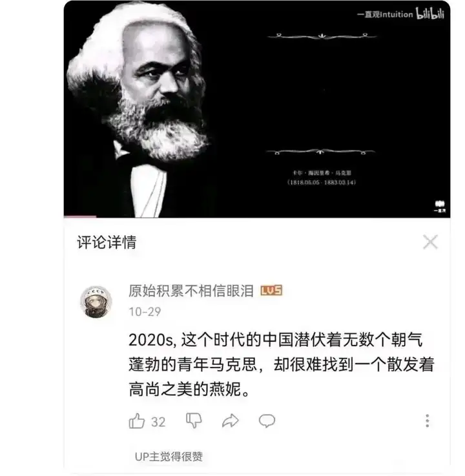Click the 一直观Intuition uploader watermark

click(x=385, y=15)
